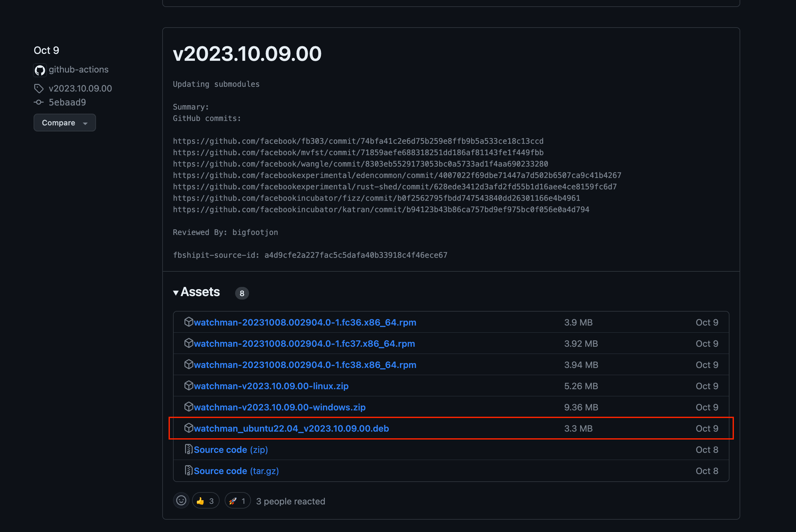Screen dimensions: 796x532
Task: Click the 3.9 MB size value of fc36 rpm
Action: coord(578,322)
